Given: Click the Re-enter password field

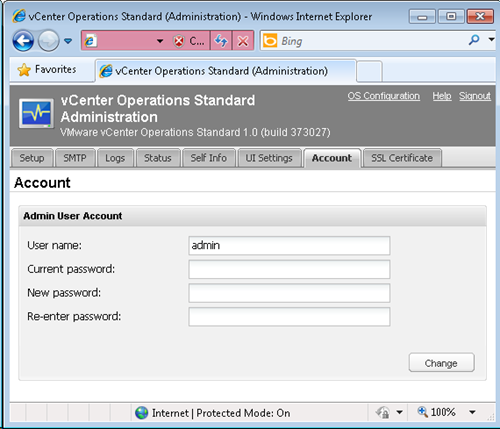Looking at the screenshot, I should tap(289, 317).
